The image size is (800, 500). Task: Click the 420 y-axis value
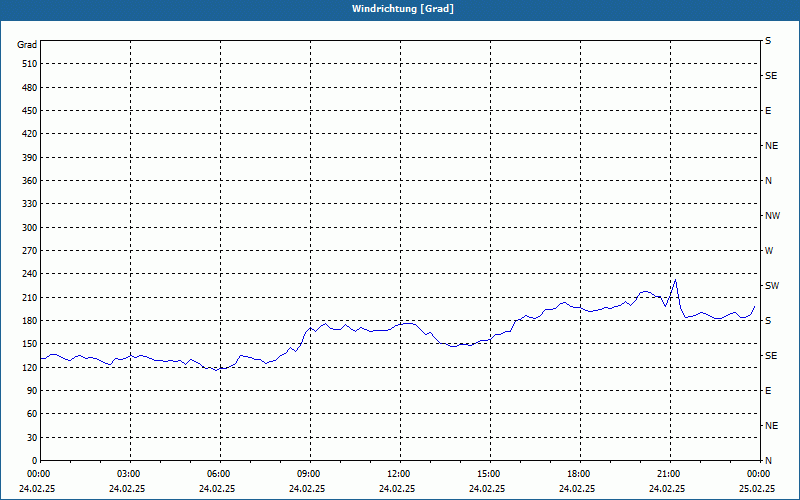point(30,134)
